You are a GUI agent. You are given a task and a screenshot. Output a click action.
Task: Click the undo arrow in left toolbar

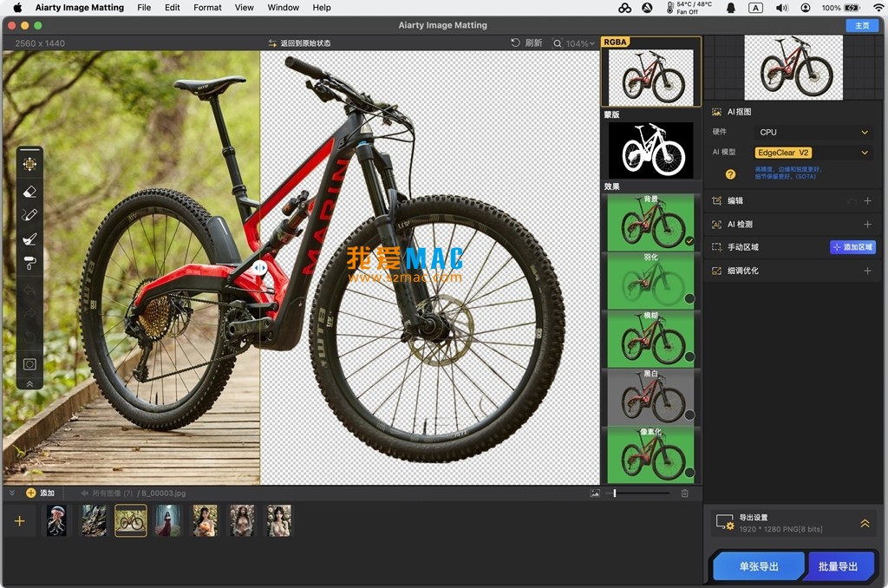tap(29, 290)
